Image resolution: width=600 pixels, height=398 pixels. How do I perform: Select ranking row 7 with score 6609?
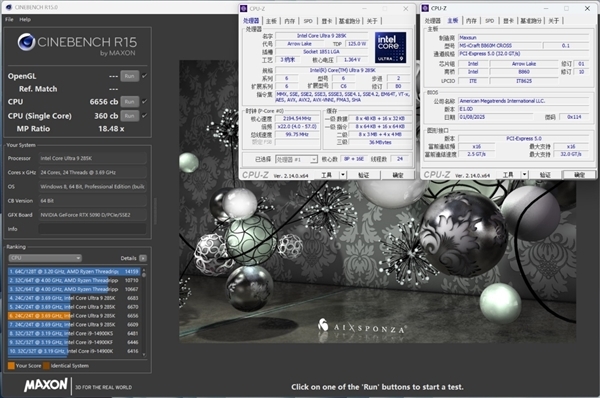74,325
